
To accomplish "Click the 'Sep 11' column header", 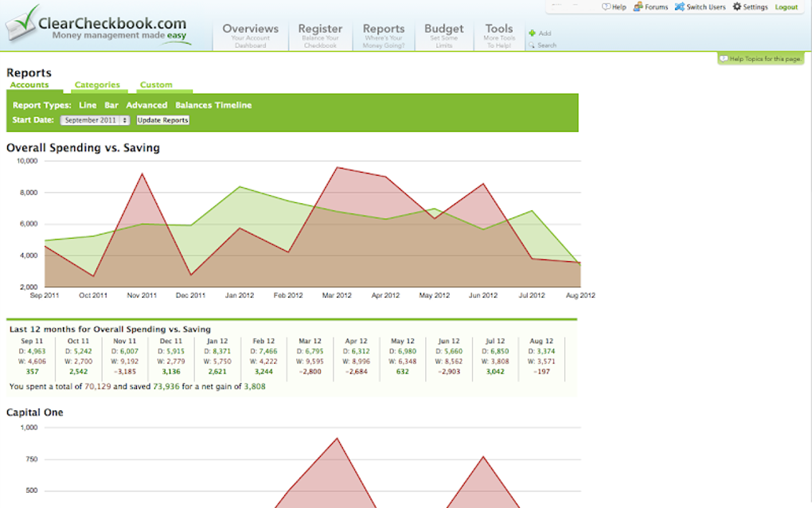I will pos(32,342).
